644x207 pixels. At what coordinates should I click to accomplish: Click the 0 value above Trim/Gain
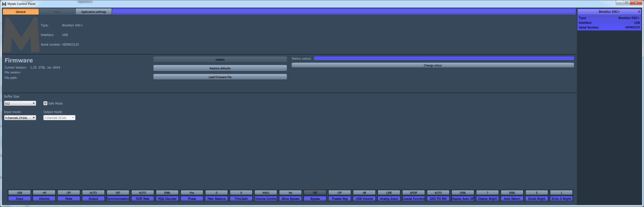coord(241,193)
